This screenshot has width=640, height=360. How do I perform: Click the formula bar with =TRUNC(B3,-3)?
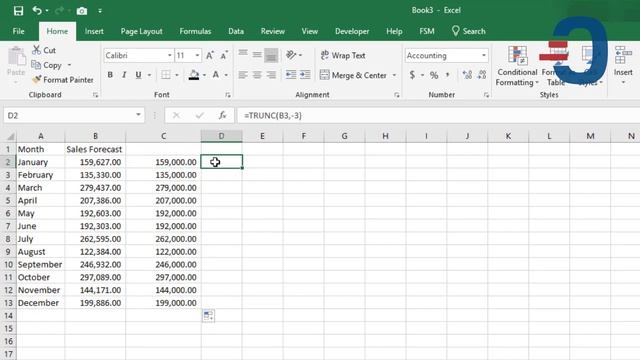click(x=438, y=116)
